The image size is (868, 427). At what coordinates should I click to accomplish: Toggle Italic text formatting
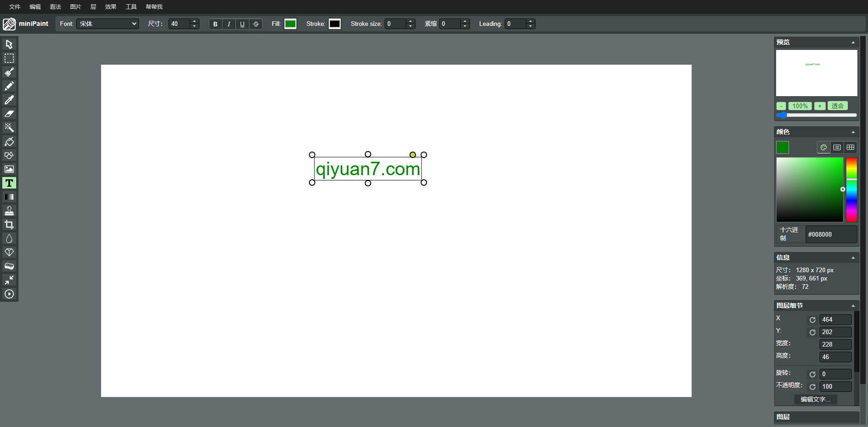[229, 24]
